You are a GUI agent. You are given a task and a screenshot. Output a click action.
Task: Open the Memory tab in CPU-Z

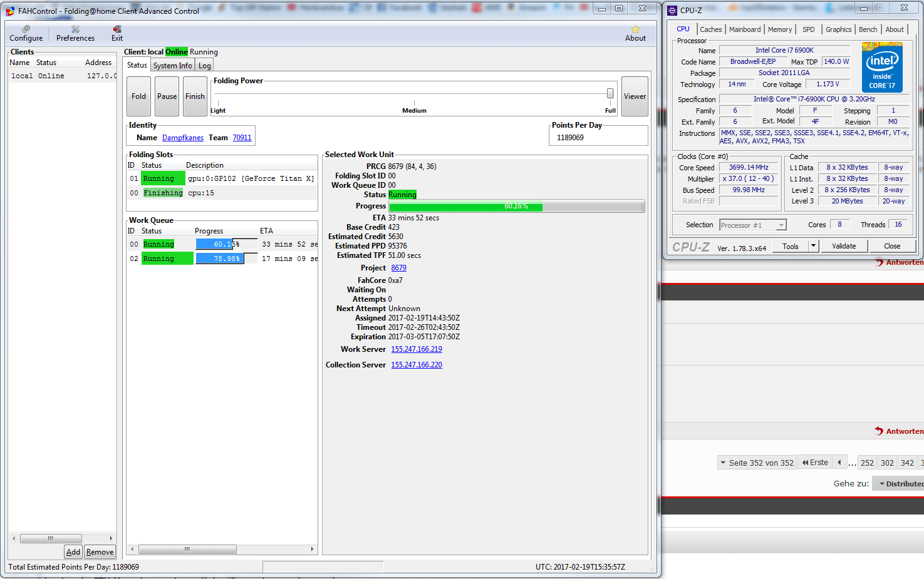tap(780, 29)
